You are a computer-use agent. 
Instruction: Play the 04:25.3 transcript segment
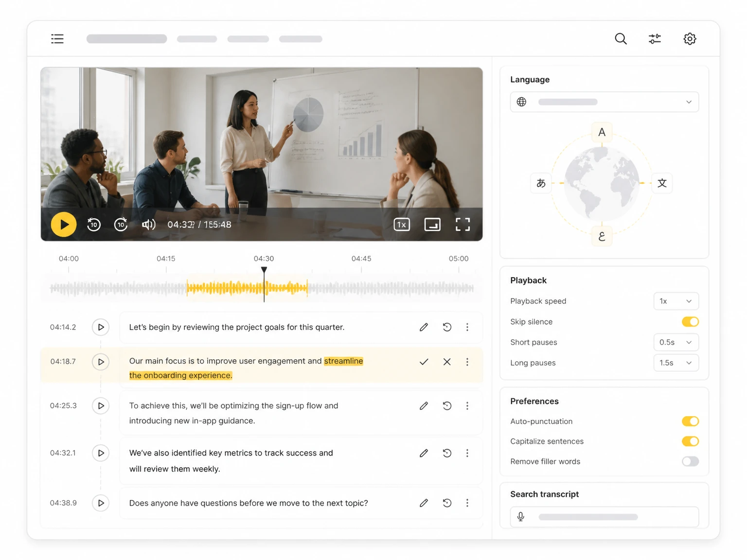coord(101,406)
